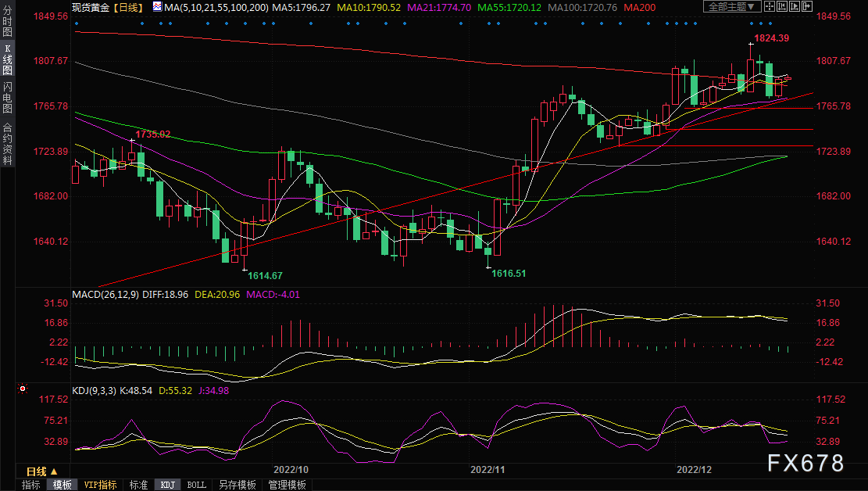868x491 pixels.
Task: Click the MA indicator chart icon
Action: (x=158, y=7)
